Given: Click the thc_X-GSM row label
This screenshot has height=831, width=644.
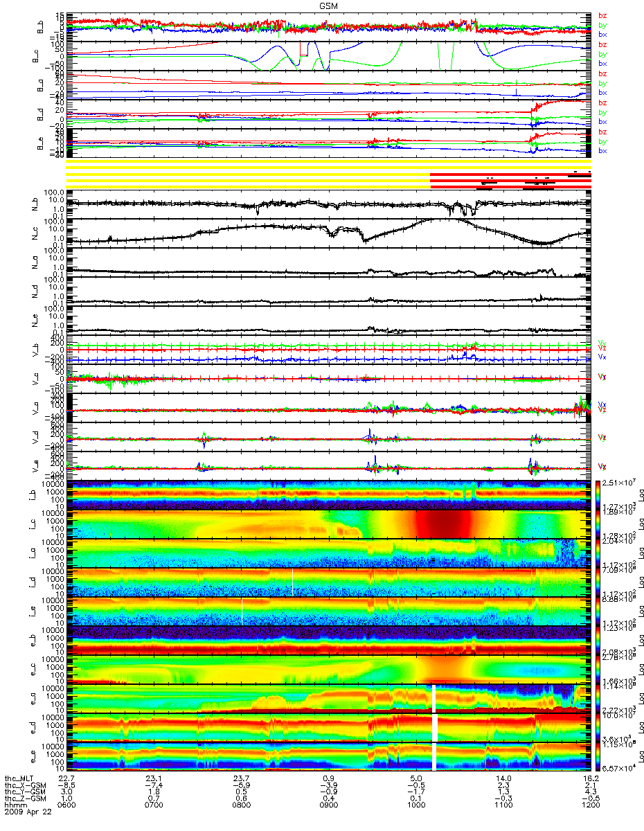Looking at the screenshot, I should coord(23,786).
